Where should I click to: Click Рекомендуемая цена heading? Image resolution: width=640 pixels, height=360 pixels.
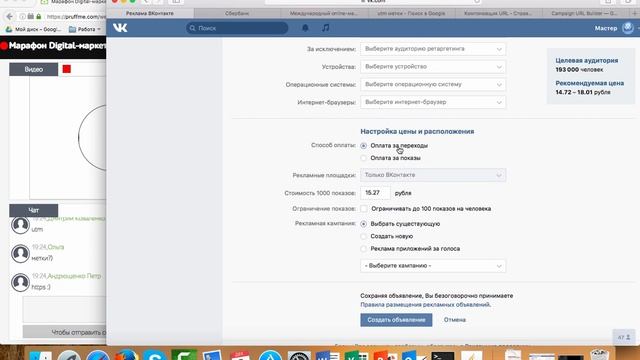tap(589, 83)
